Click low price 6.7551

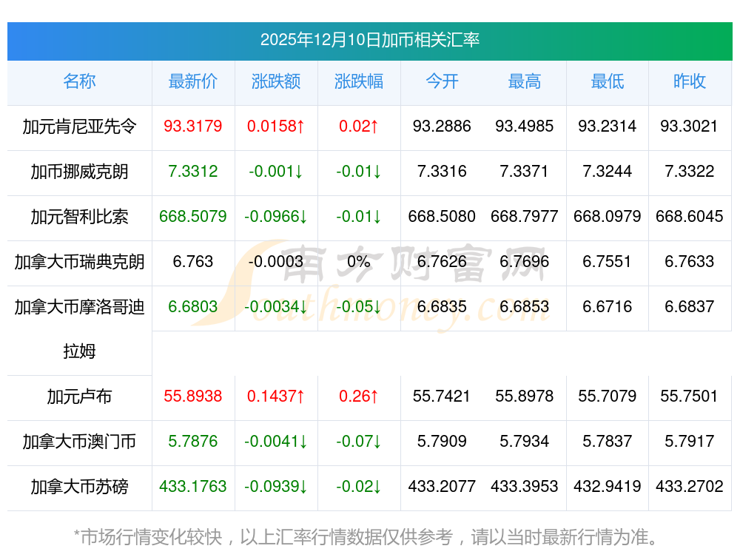608,261
